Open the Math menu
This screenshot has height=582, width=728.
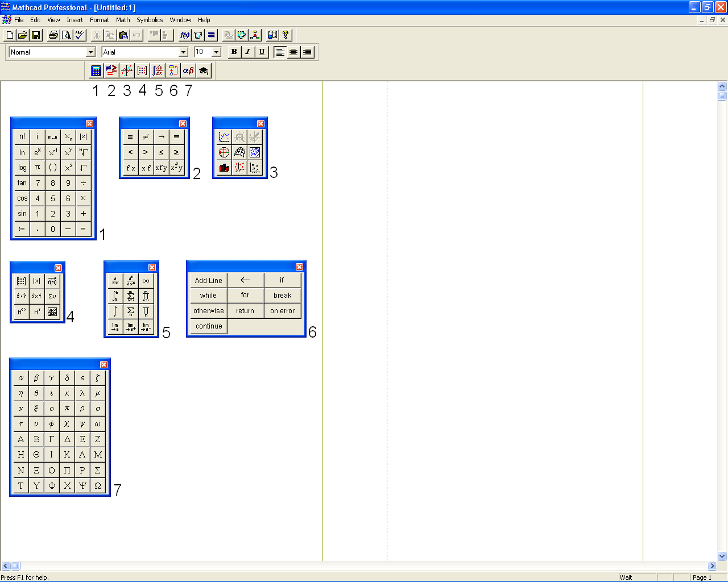pyautogui.click(x=123, y=20)
